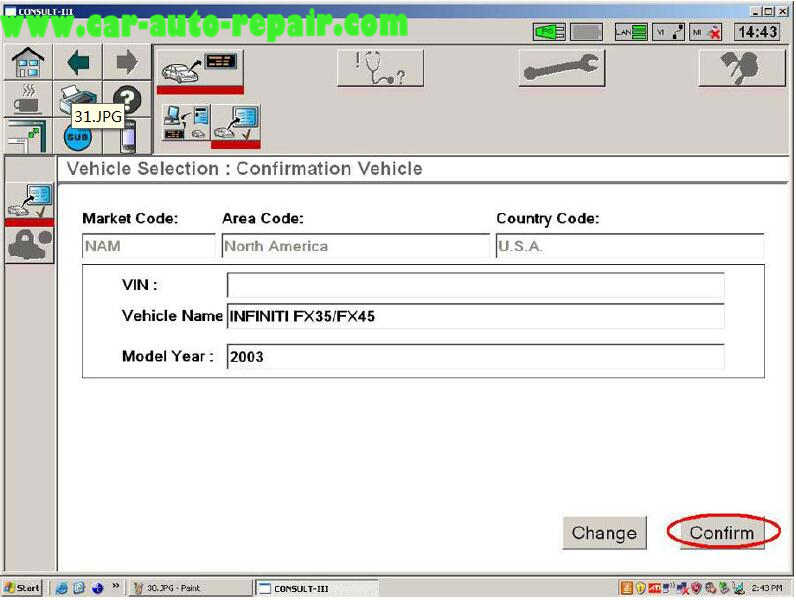796x600 pixels.
Task: Click the system tray clock 2:43 PM
Action: click(x=767, y=588)
